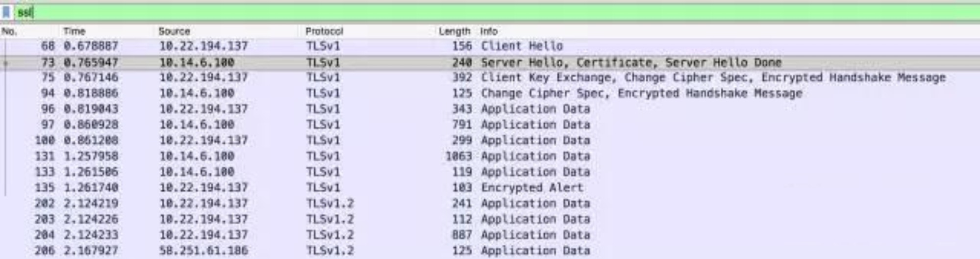Click packet number 75
Viewport: 980px width, 259px height.
click(x=48, y=78)
